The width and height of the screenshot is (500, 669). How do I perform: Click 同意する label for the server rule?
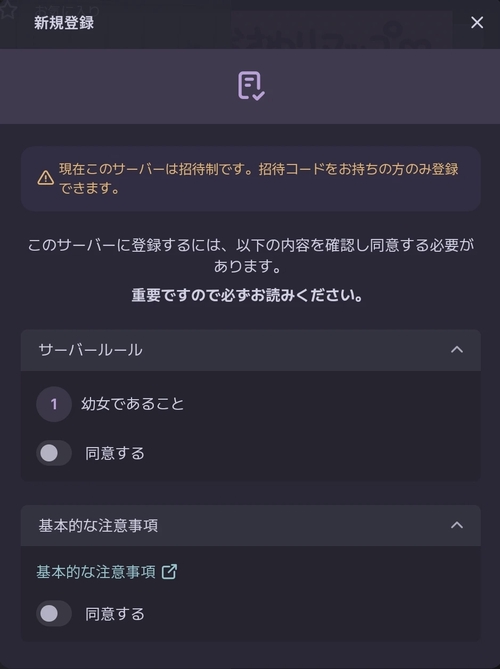click(x=115, y=453)
